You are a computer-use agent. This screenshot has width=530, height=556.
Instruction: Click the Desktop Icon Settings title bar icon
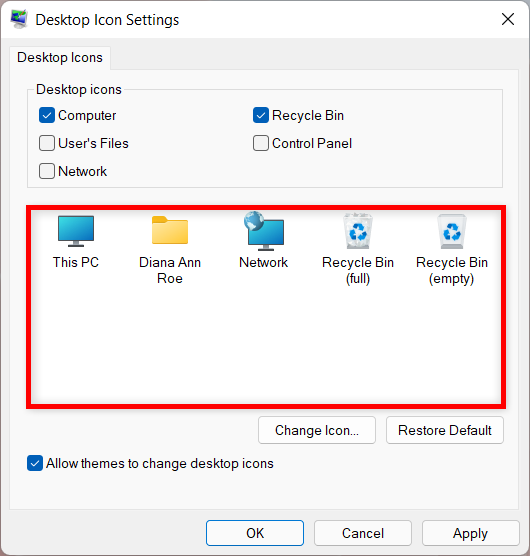click(19, 19)
